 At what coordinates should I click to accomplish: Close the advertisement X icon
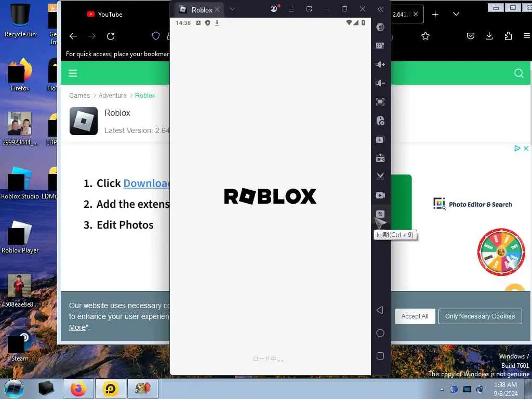tap(526, 148)
